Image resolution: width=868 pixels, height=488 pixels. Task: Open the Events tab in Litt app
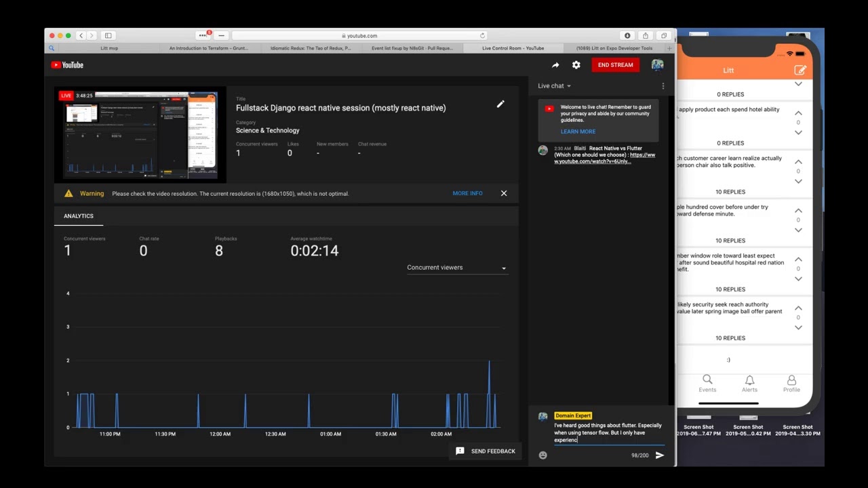707,384
